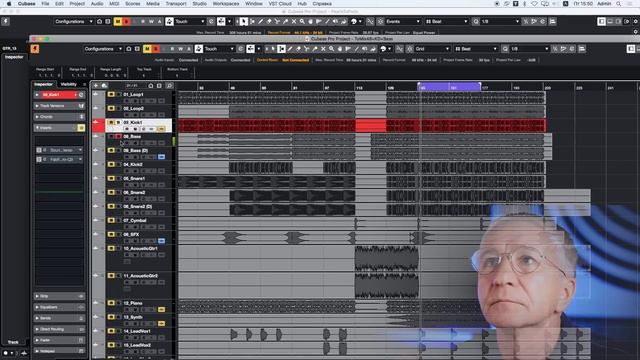Select the Range Selection tool in front window
Image resolution: width=640 pixels, height=360 pixels.
(x=282, y=49)
